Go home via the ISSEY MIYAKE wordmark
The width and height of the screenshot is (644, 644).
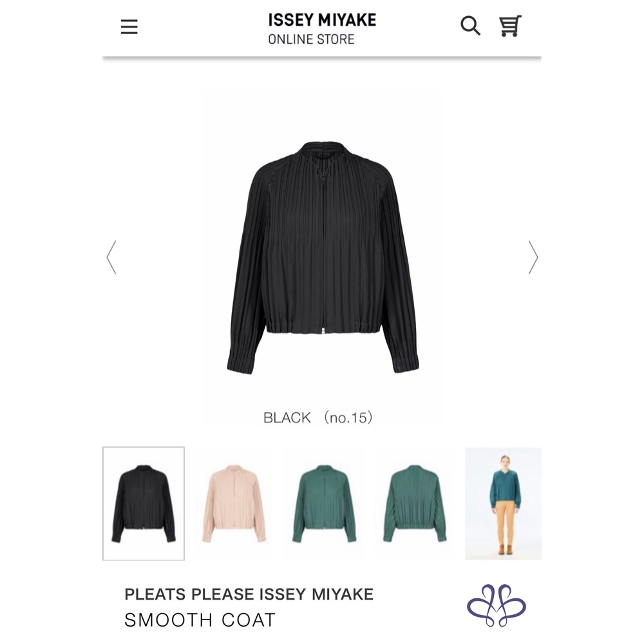click(322, 20)
